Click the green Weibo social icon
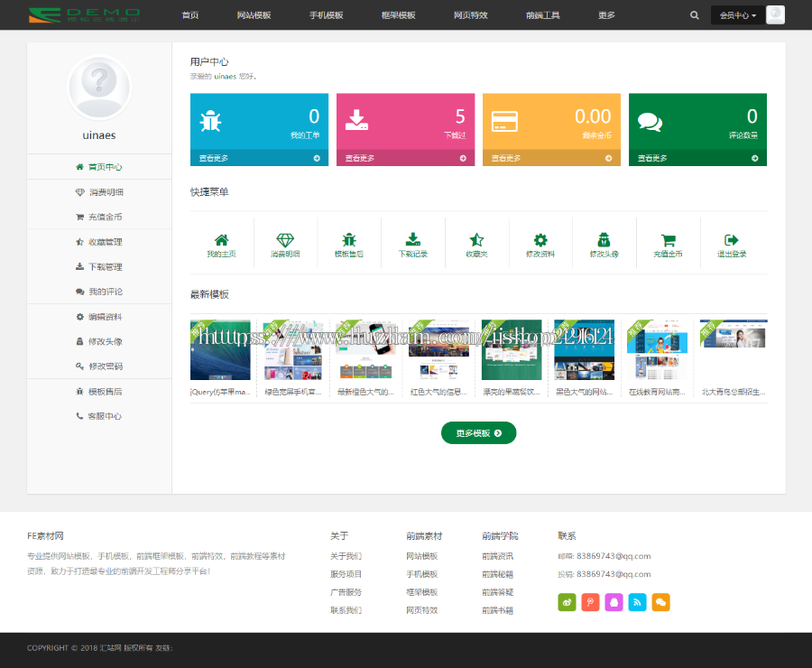 pos(567,602)
